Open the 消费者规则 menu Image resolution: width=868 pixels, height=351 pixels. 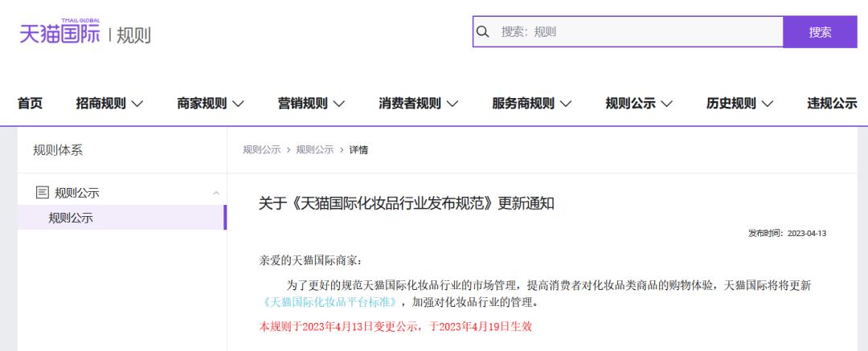pyautogui.click(x=419, y=103)
